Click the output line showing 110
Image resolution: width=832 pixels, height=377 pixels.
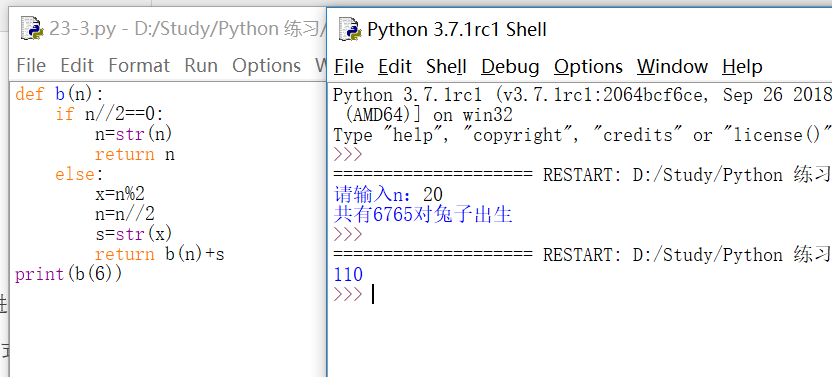[x=348, y=275]
